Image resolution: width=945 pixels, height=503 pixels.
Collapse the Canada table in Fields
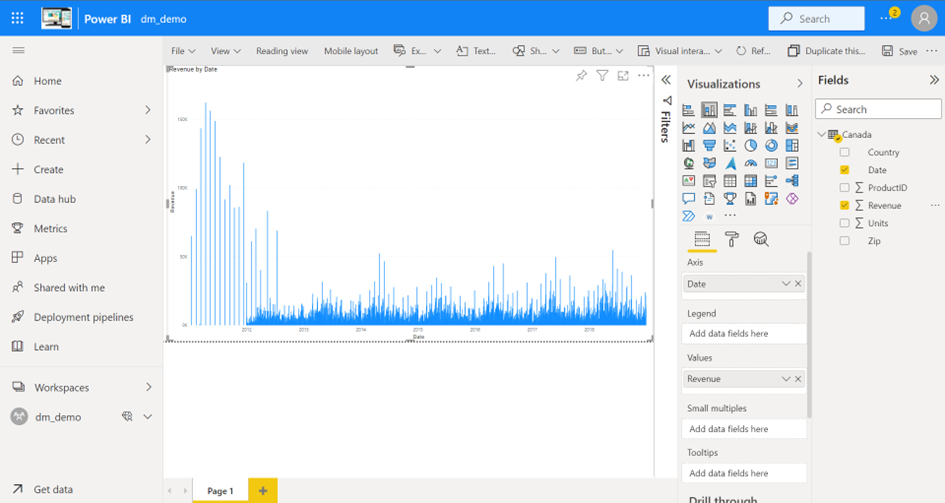[x=821, y=135]
